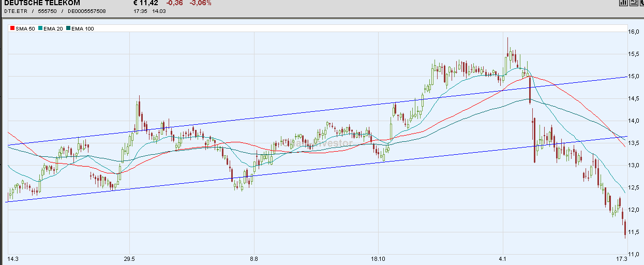Click the 4.1 date axis label

pyautogui.click(x=503, y=259)
